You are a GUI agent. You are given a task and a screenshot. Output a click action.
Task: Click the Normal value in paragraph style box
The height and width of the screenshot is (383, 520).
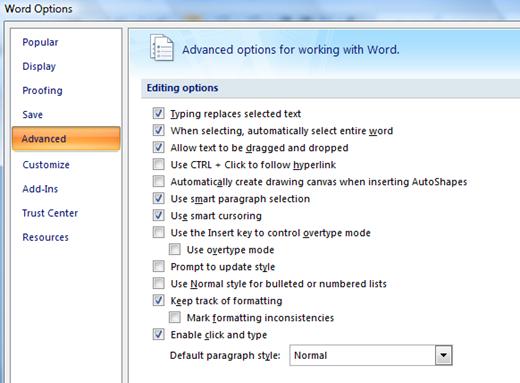[310, 355]
